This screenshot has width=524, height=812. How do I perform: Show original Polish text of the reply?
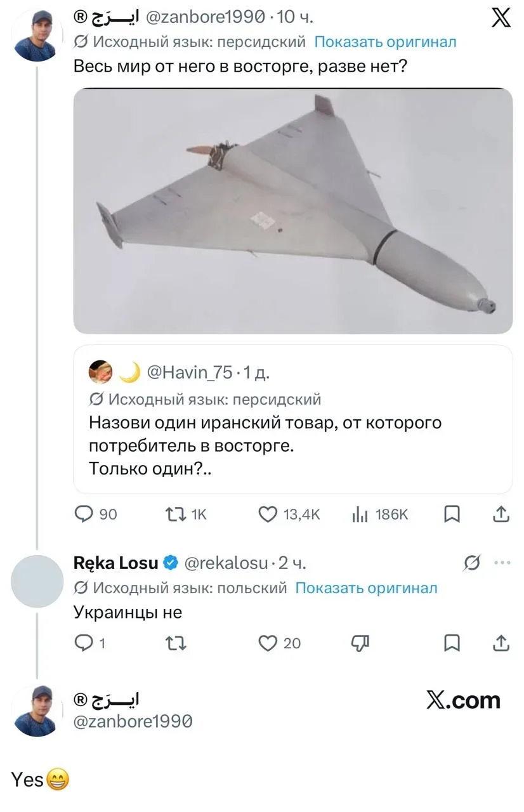click(366, 588)
